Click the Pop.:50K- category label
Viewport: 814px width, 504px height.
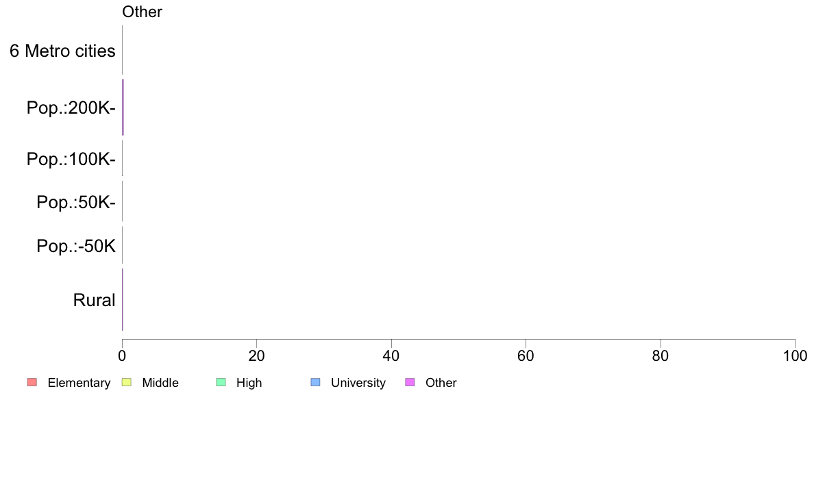click(x=76, y=202)
